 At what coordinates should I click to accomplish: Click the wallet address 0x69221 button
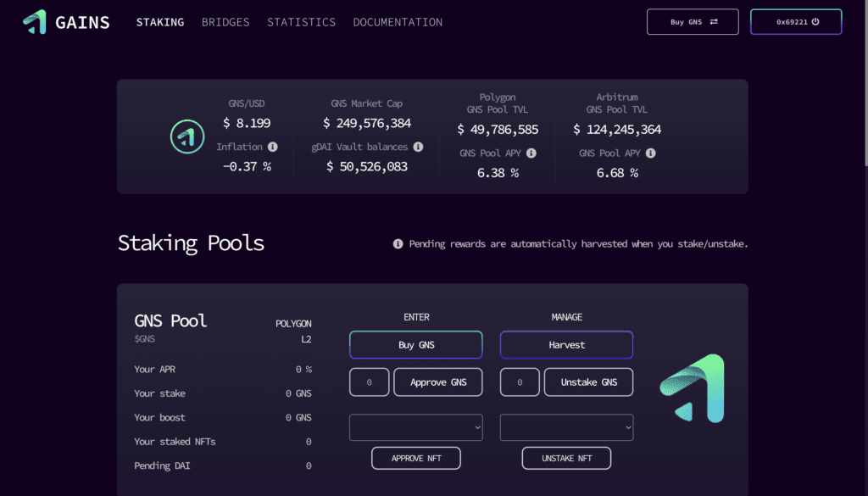point(796,21)
